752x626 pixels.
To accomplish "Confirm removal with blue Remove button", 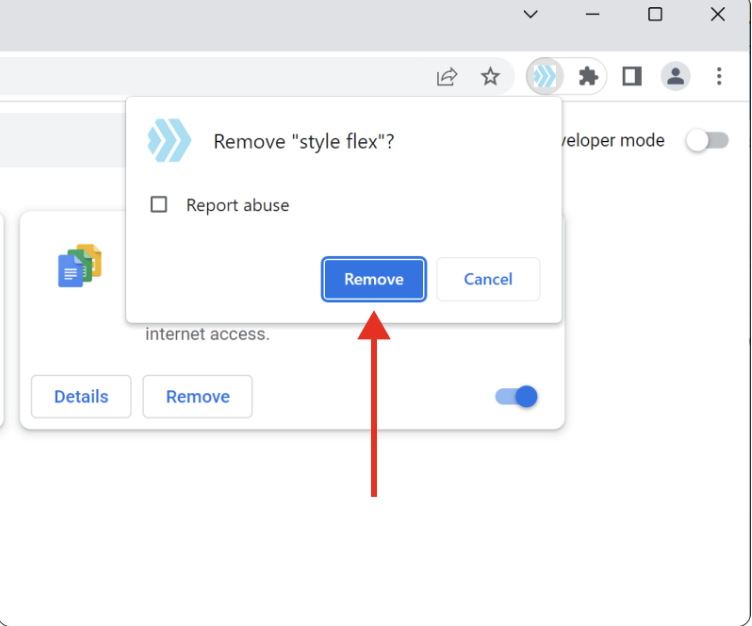I will pyautogui.click(x=374, y=279).
